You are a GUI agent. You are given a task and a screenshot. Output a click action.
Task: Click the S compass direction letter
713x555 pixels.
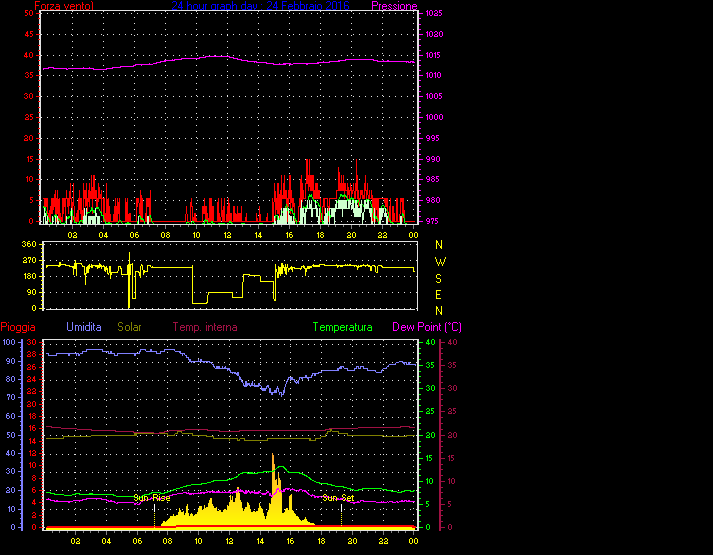click(x=438, y=278)
